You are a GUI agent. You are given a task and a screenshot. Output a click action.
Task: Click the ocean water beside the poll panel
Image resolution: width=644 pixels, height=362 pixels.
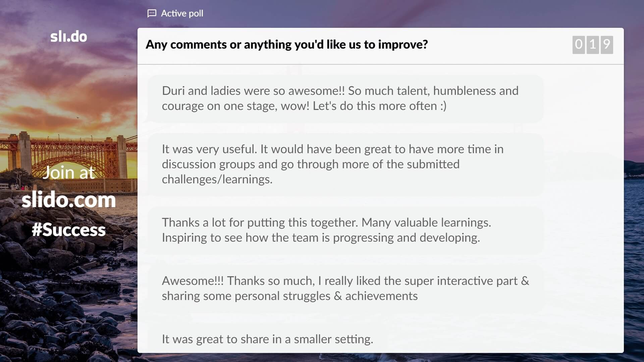634,251
